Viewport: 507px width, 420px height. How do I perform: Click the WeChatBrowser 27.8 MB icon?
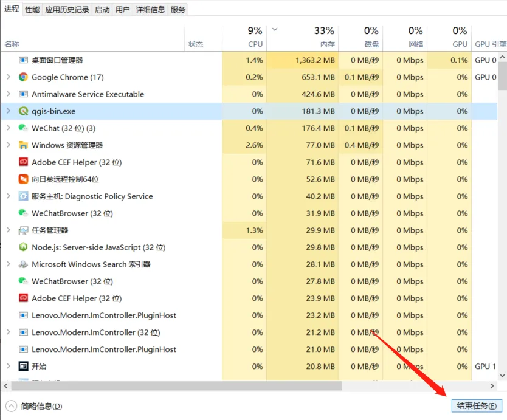tap(23, 281)
